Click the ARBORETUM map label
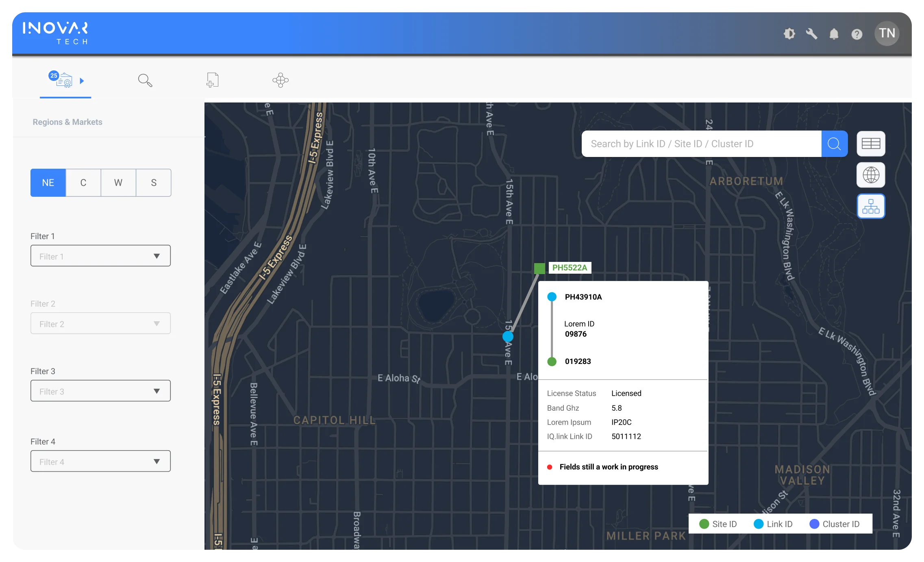This screenshot has width=924, height=562. click(746, 181)
